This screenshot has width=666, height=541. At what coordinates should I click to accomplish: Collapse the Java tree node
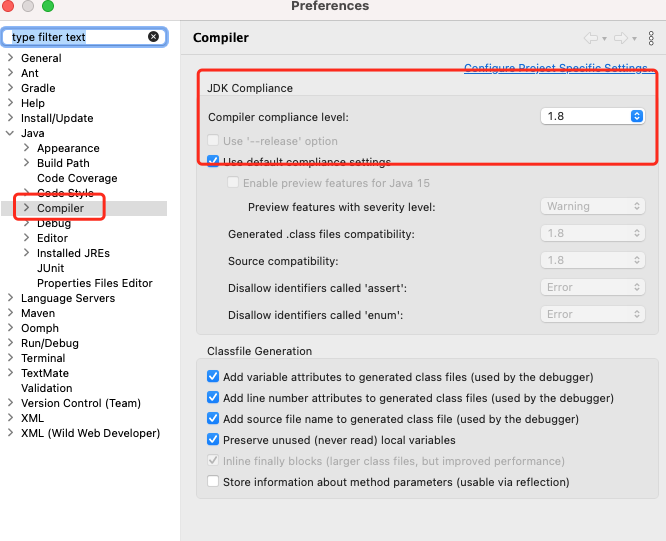point(10,133)
